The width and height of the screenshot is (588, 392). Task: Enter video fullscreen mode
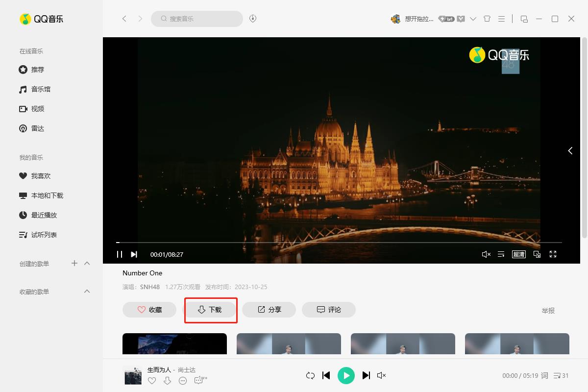point(553,254)
